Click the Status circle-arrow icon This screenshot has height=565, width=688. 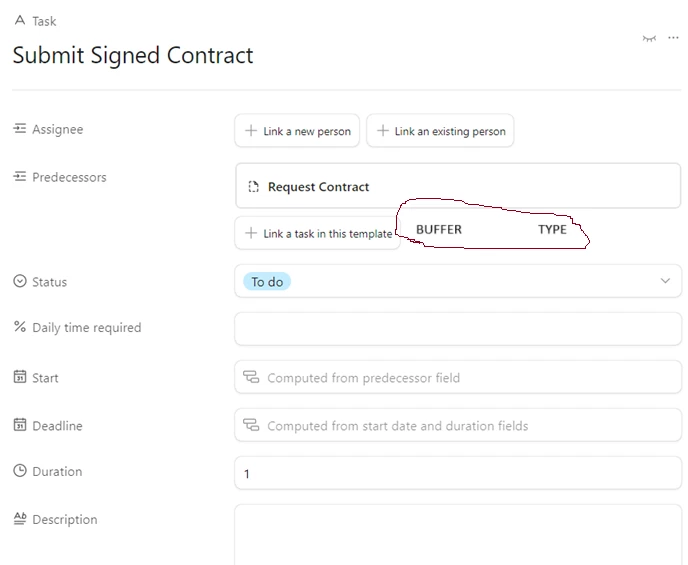[20, 281]
